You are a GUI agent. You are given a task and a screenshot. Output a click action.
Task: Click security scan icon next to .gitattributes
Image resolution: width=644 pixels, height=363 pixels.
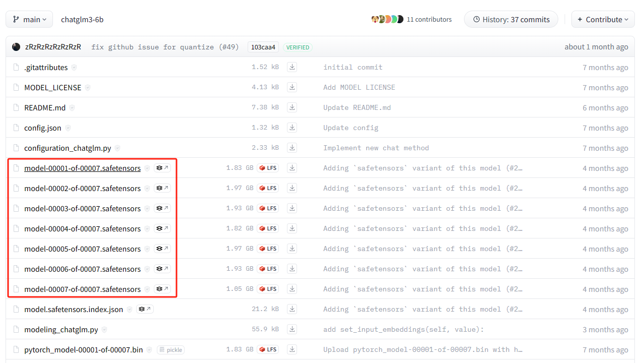(x=74, y=67)
